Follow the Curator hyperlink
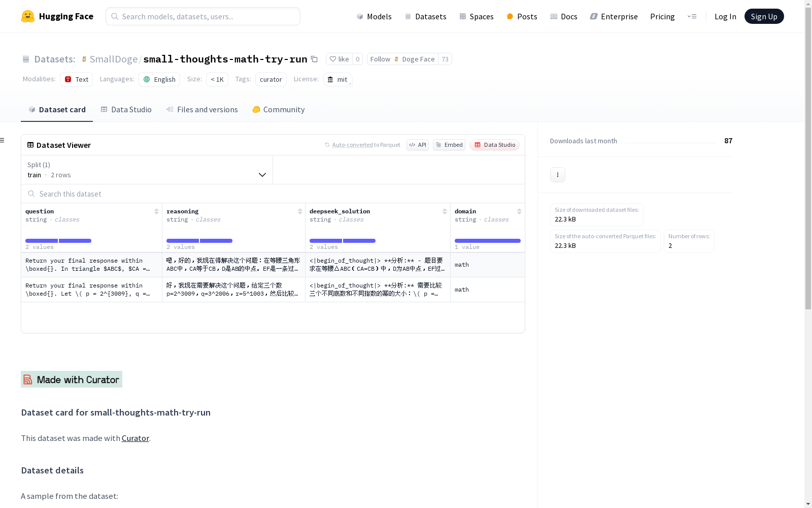The width and height of the screenshot is (812, 508). (x=136, y=438)
